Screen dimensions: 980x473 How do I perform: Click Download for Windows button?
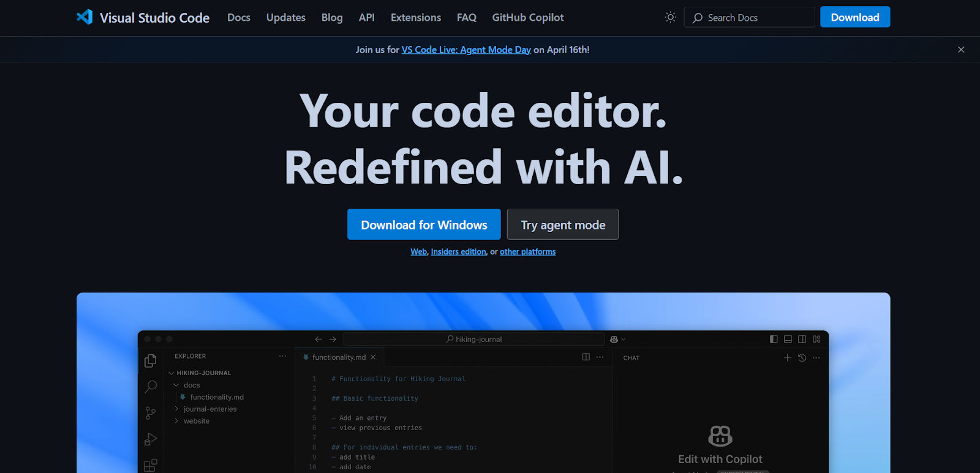(424, 225)
